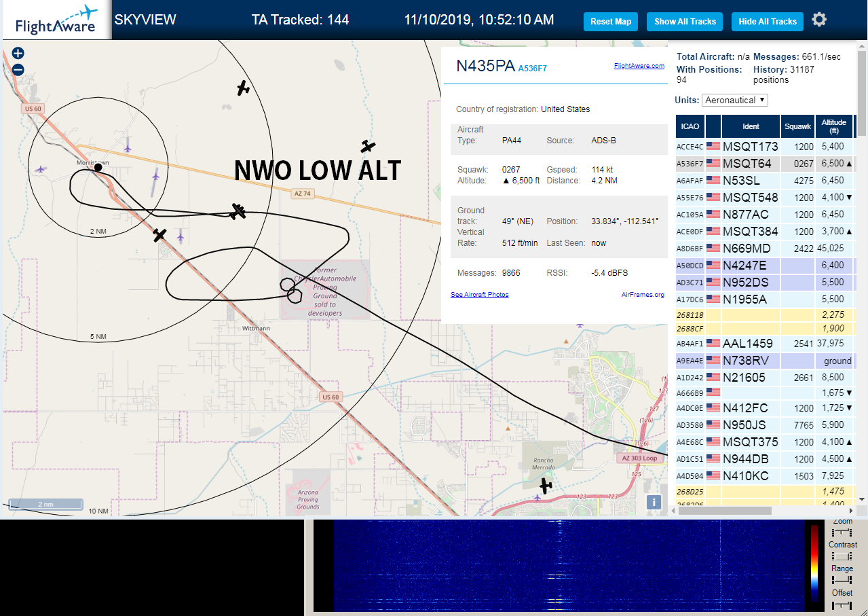The image size is (868, 616).
Task: Click the table horizontal scrollbar left arrow
Action: coord(673,510)
